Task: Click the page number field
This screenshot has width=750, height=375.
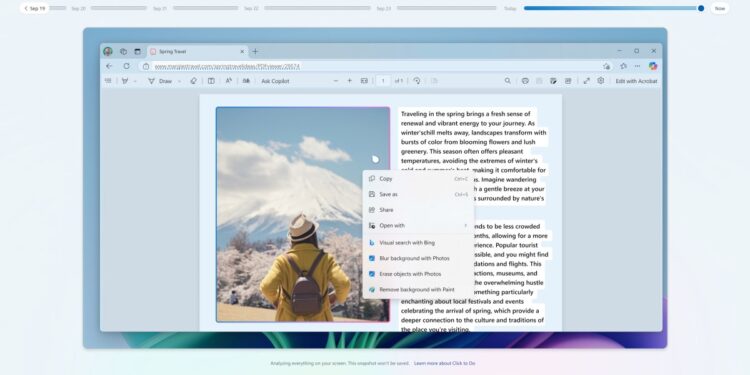Action: click(383, 81)
